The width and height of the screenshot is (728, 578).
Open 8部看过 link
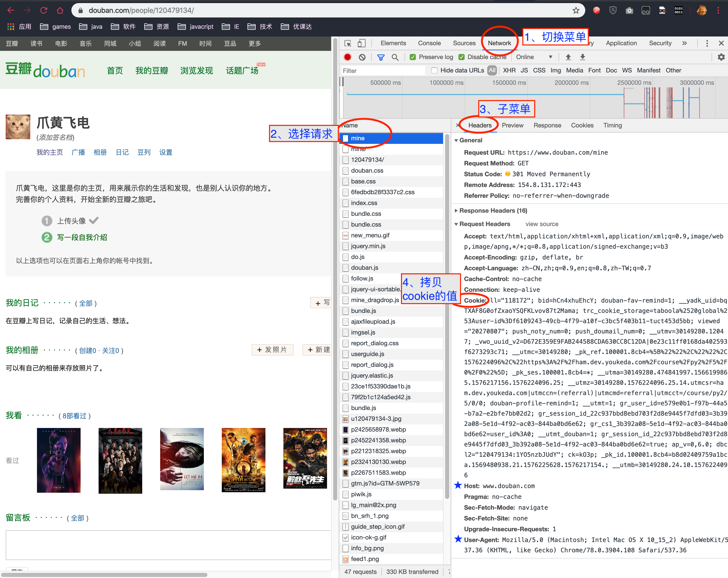click(x=74, y=416)
